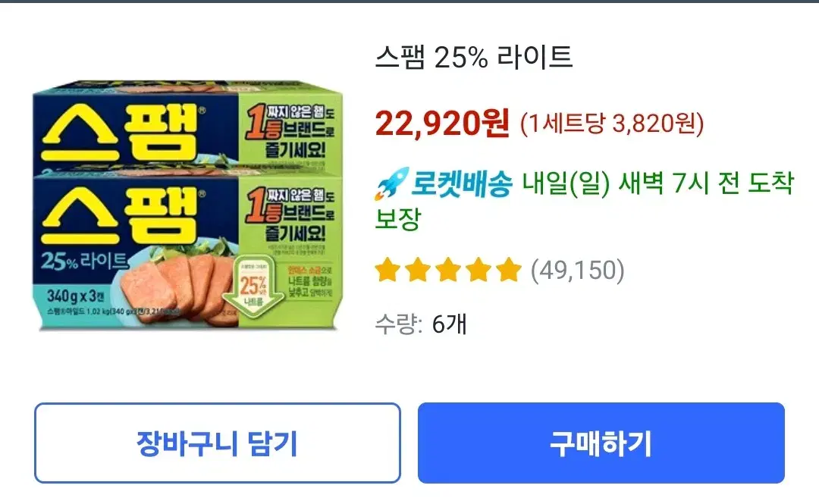
Task: Click the 340g x 3캔 label on package
Action: (x=76, y=296)
